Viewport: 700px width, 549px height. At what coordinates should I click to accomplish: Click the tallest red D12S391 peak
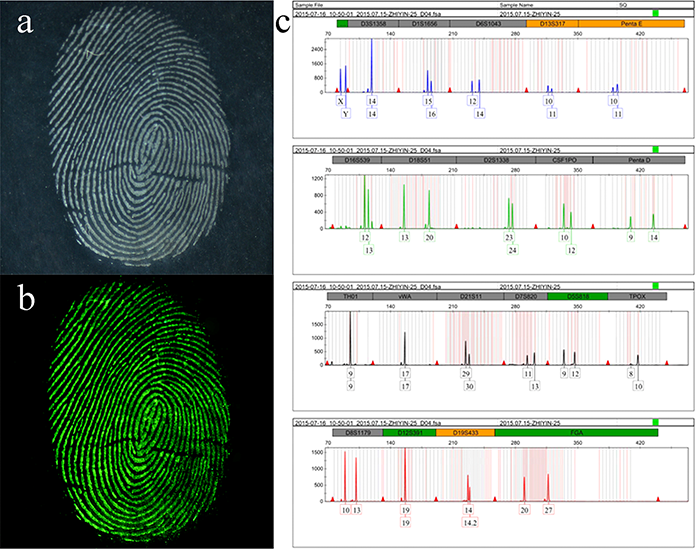[x=405, y=474]
